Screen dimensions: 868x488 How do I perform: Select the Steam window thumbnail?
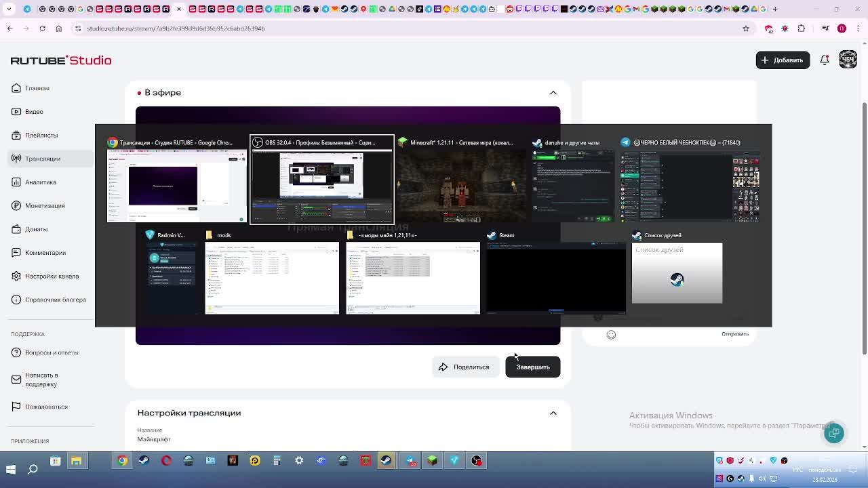click(x=556, y=272)
